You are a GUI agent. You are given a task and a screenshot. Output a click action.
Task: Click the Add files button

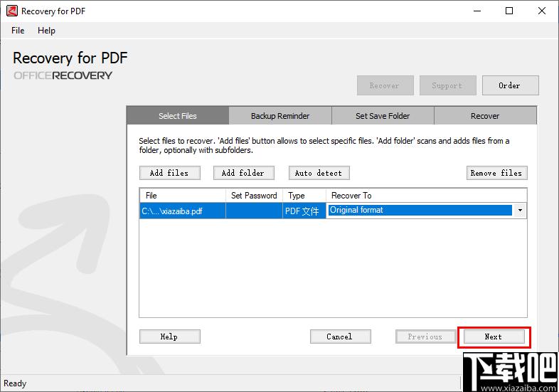coord(170,173)
